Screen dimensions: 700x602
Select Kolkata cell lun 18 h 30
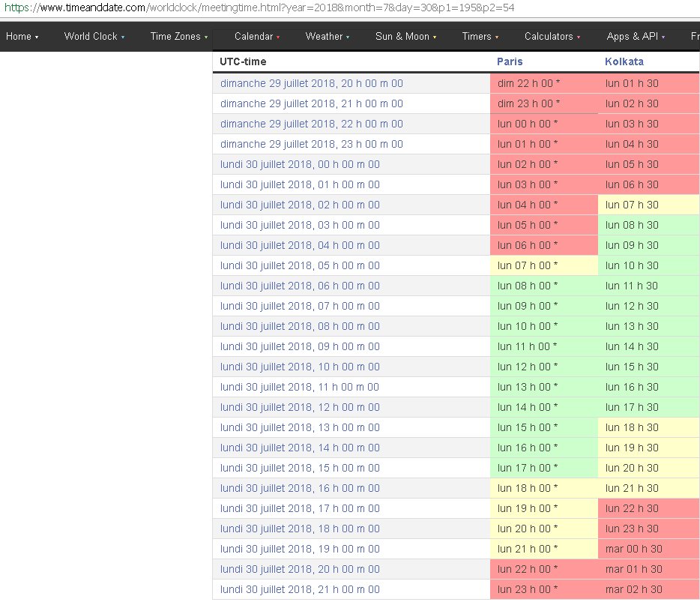648,427
